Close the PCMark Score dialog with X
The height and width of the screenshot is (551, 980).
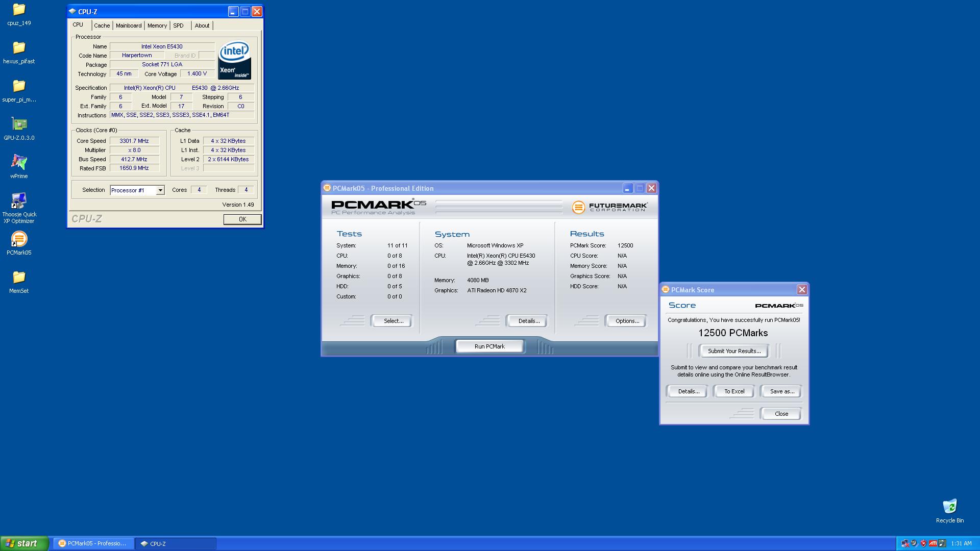click(x=802, y=289)
